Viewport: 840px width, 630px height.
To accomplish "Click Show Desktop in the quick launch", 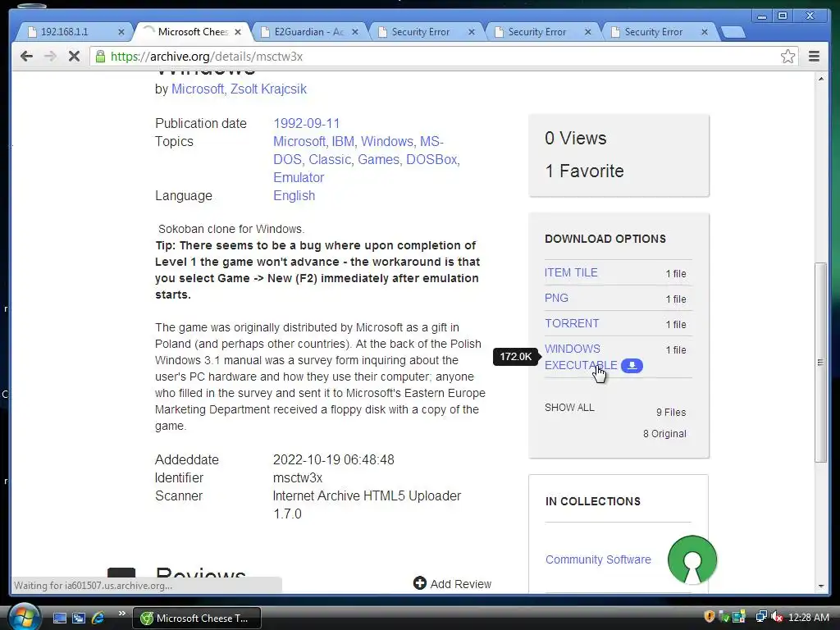I will click(x=59, y=619).
